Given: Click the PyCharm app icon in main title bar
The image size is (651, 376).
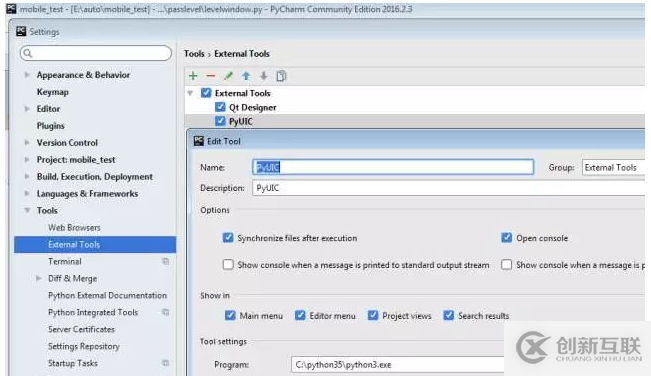Looking at the screenshot, I should [11, 9].
